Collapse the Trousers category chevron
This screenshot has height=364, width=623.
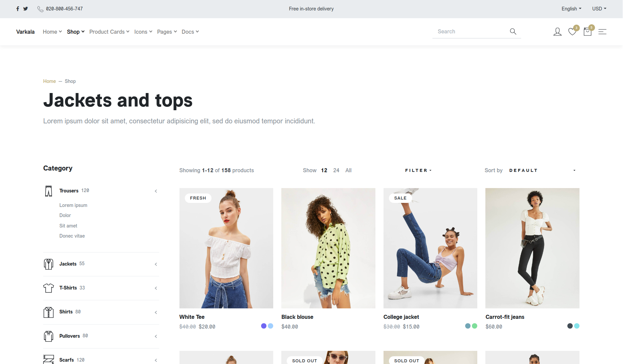pos(156,191)
